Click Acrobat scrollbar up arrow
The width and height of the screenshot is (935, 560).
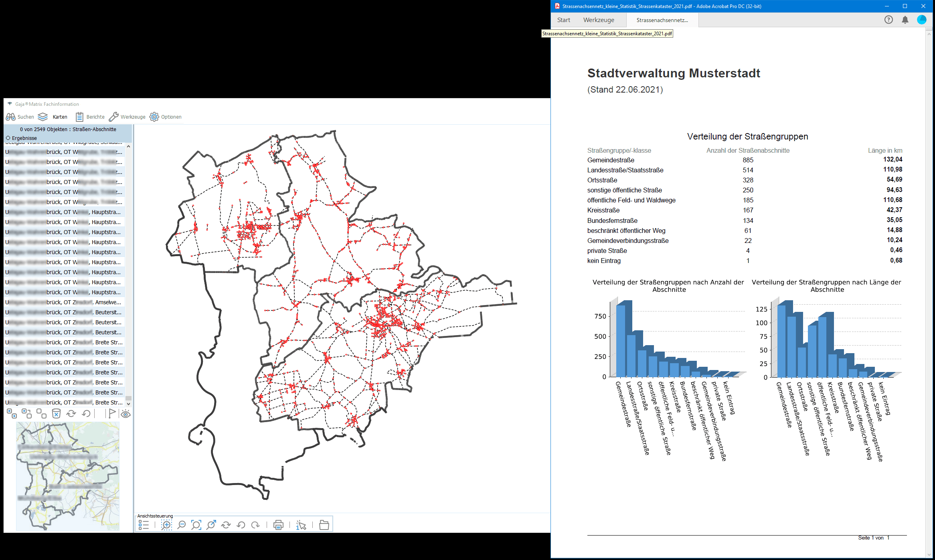tap(929, 34)
